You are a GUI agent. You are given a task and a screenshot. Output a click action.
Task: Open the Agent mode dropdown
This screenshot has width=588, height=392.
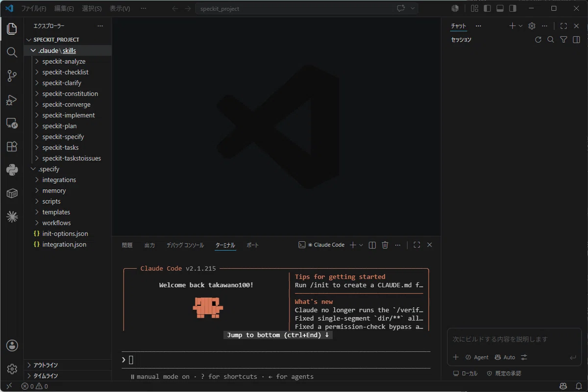click(x=477, y=357)
